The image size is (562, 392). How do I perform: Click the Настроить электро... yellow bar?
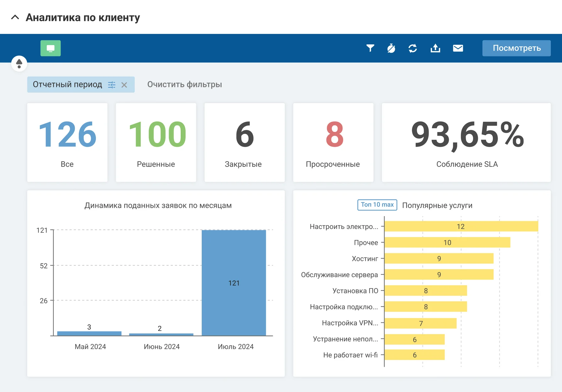(x=461, y=226)
